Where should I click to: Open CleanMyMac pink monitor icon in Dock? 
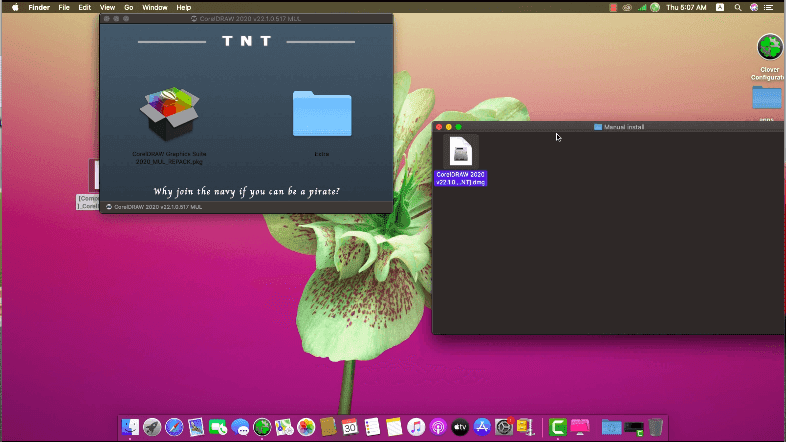click(580, 427)
